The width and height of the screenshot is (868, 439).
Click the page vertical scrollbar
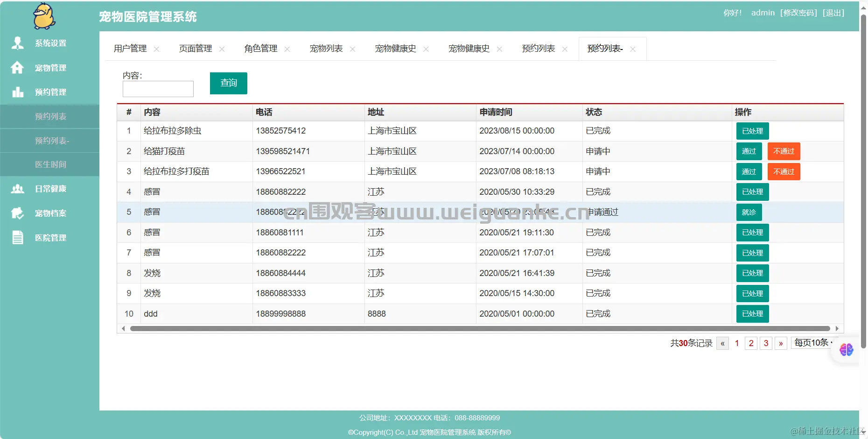(863, 182)
